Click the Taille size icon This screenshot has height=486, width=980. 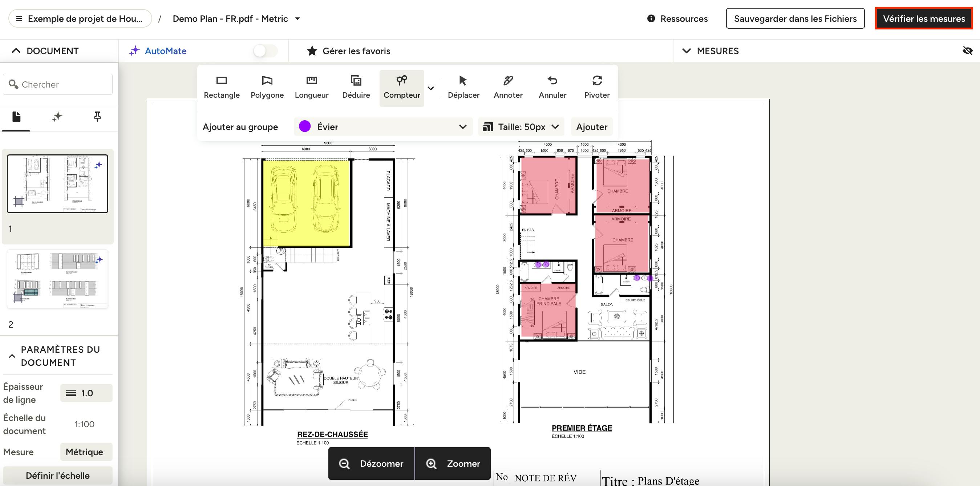pos(488,127)
